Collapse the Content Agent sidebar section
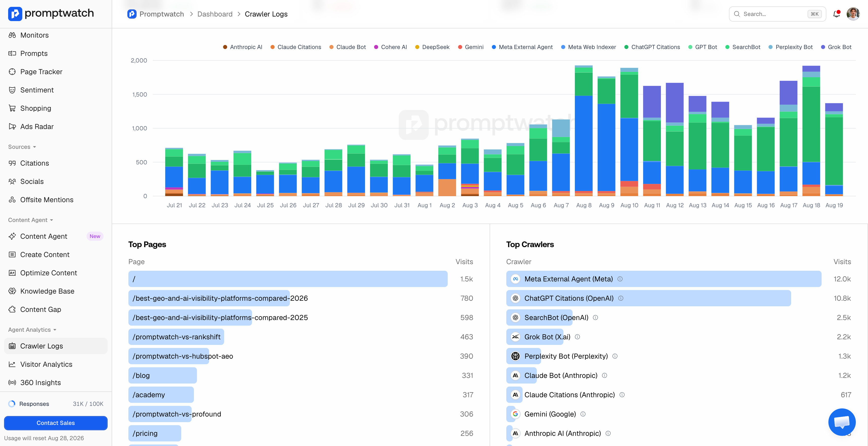 point(31,220)
